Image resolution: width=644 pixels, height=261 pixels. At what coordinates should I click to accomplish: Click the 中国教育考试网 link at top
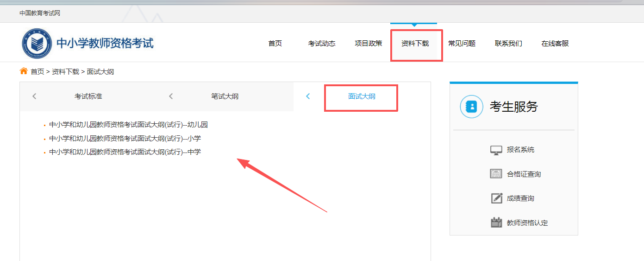[40, 13]
